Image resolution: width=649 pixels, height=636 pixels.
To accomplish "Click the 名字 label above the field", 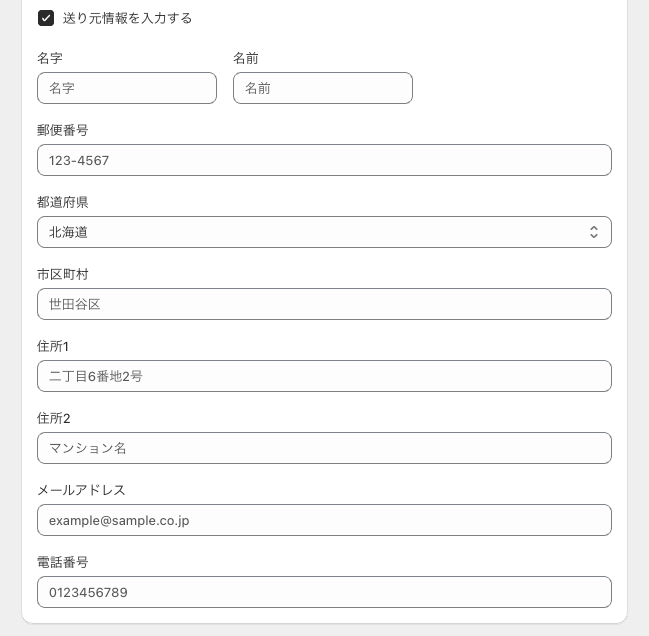I will pyautogui.click(x=50, y=58).
